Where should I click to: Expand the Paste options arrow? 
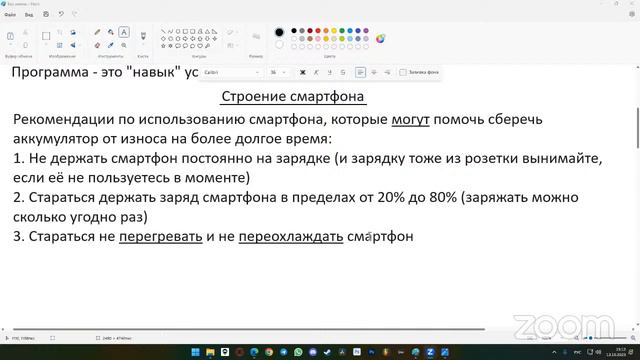11,45
